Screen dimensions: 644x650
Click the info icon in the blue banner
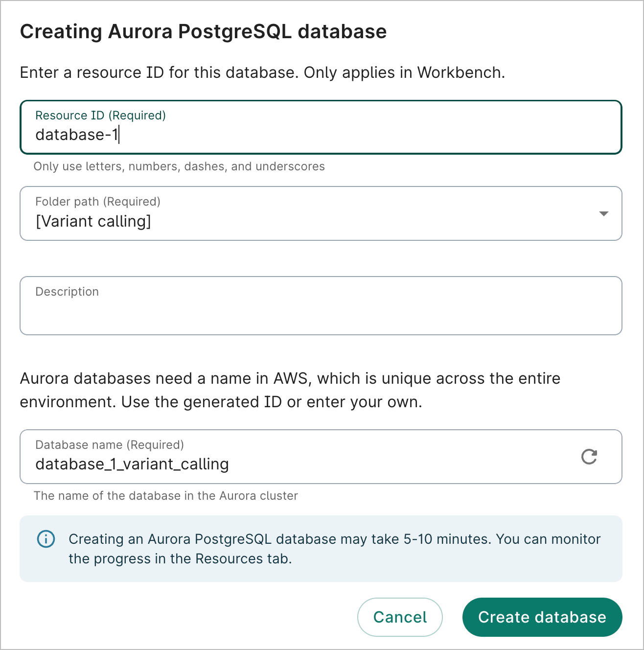[46, 539]
